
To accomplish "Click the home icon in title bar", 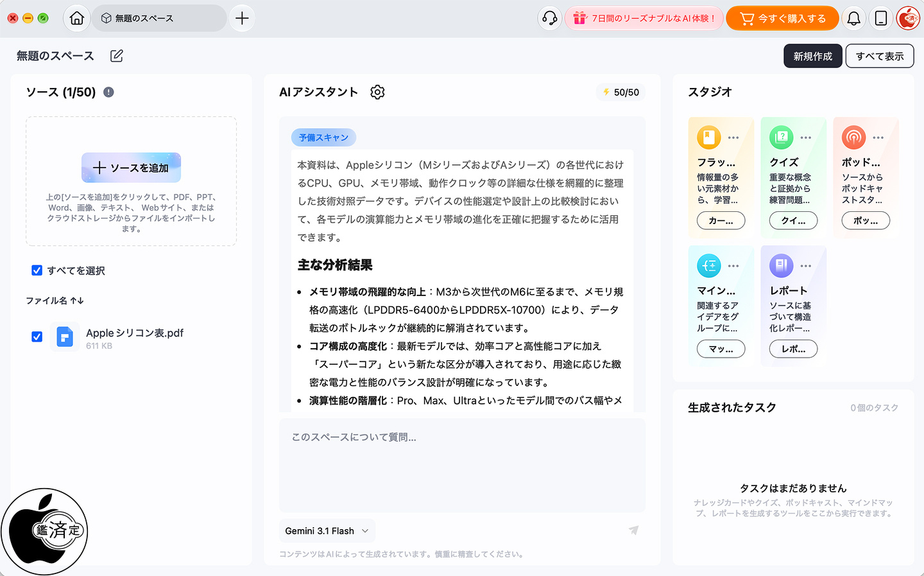I will tap(77, 18).
